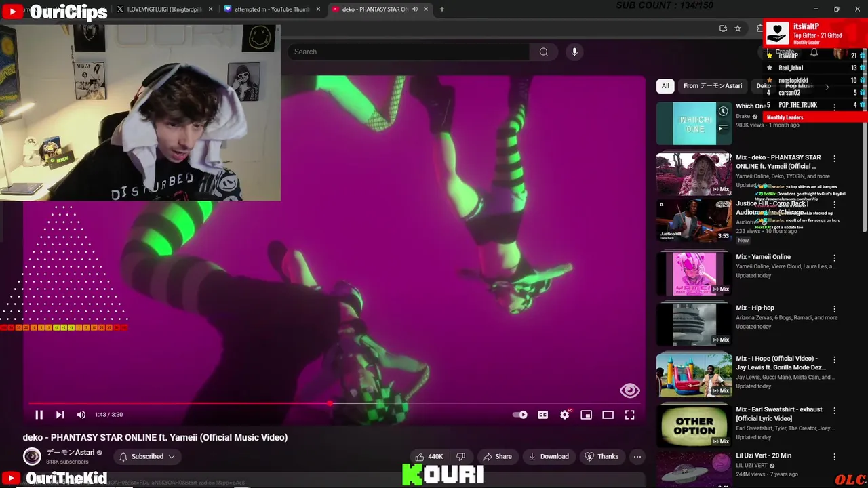
Task: Close the deko PHANTASY STAR tab
Action: point(427,9)
